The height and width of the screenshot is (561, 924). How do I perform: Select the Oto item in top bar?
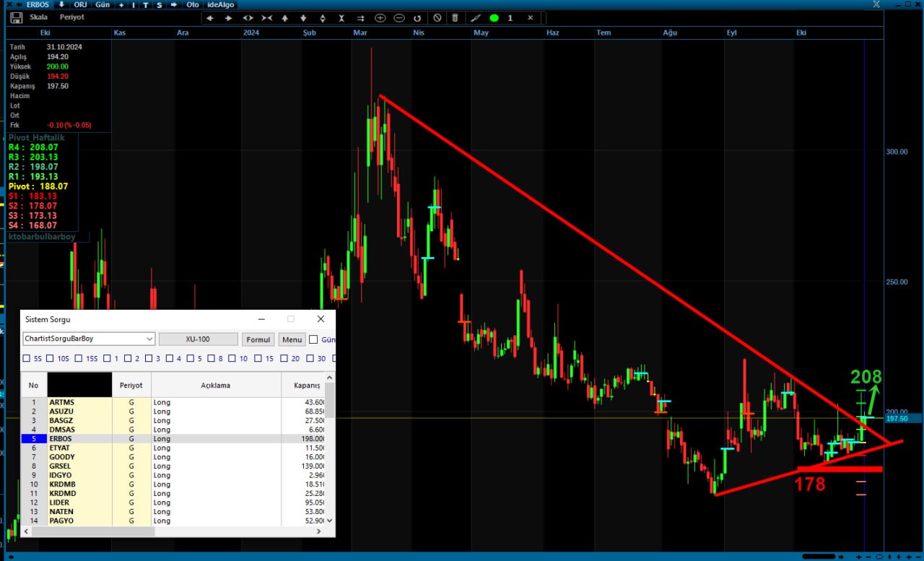(x=192, y=4)
